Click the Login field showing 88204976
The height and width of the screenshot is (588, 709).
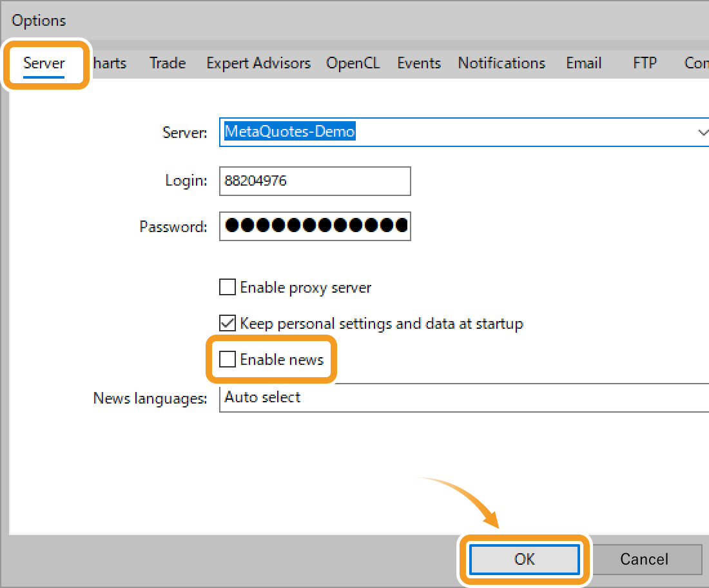pyautogui.click(x=315, y=181)
